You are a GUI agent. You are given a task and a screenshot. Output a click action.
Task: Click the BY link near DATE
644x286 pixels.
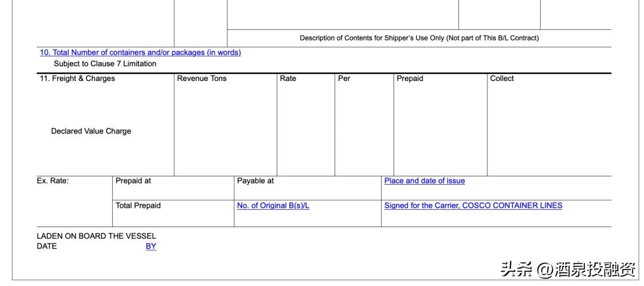pos(151,246)
